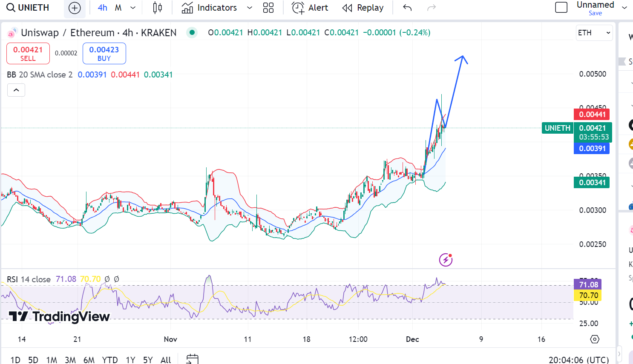Viewport: 633px width, 364px height.
Task: Click the yellow 70.70 RSI scale label
Action: click(588, 295)
